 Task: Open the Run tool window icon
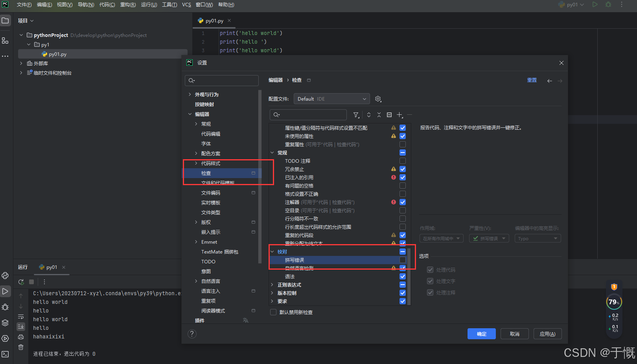tap(5, 291)
